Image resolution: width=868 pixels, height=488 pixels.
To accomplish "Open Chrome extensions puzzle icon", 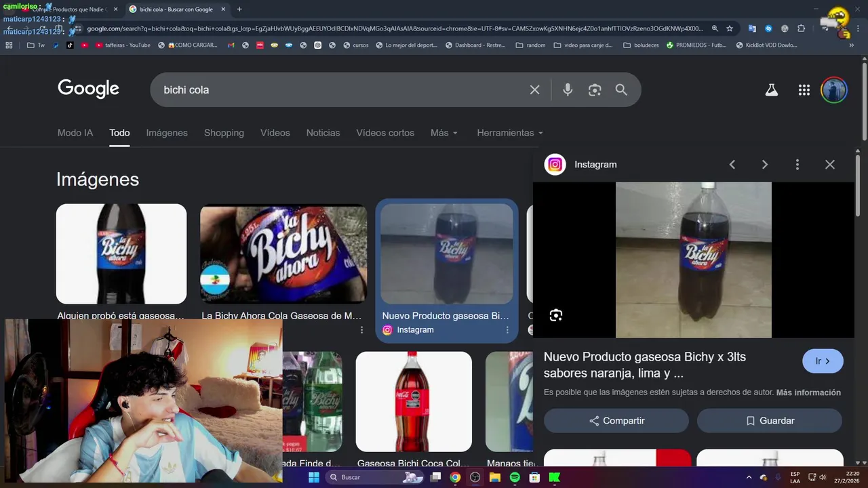I will pyautogui.click(x=801, y=28).
